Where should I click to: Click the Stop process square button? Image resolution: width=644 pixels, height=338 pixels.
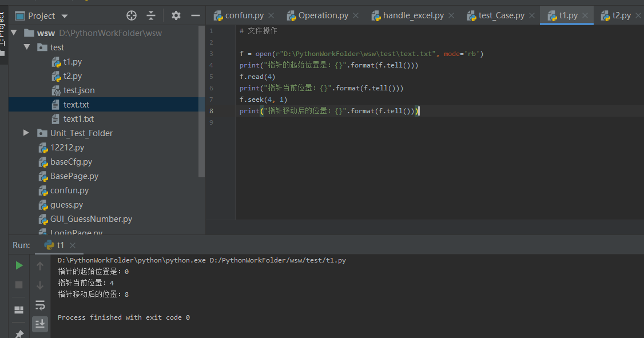click(19, 285)
